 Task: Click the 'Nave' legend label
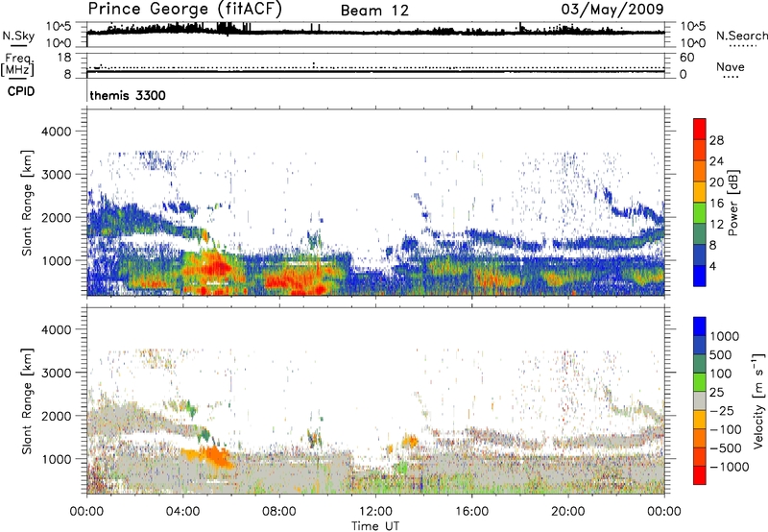click(731, 66)
